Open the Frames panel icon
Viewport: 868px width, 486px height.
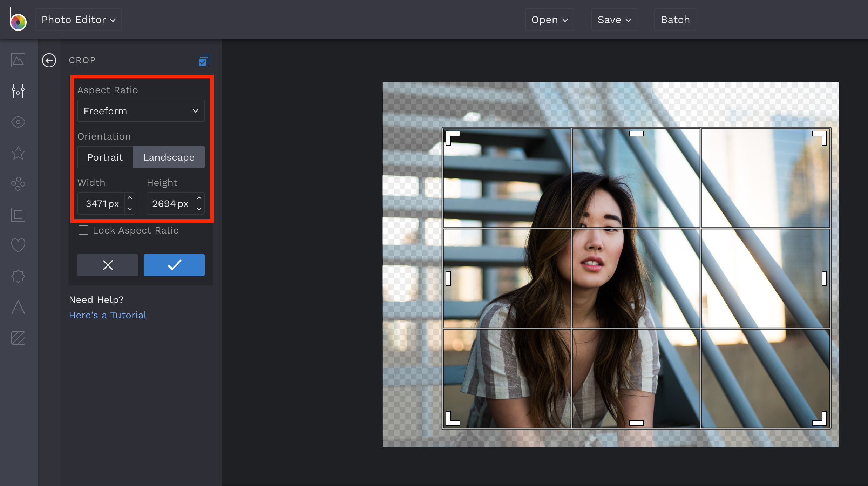click(18, 215)
